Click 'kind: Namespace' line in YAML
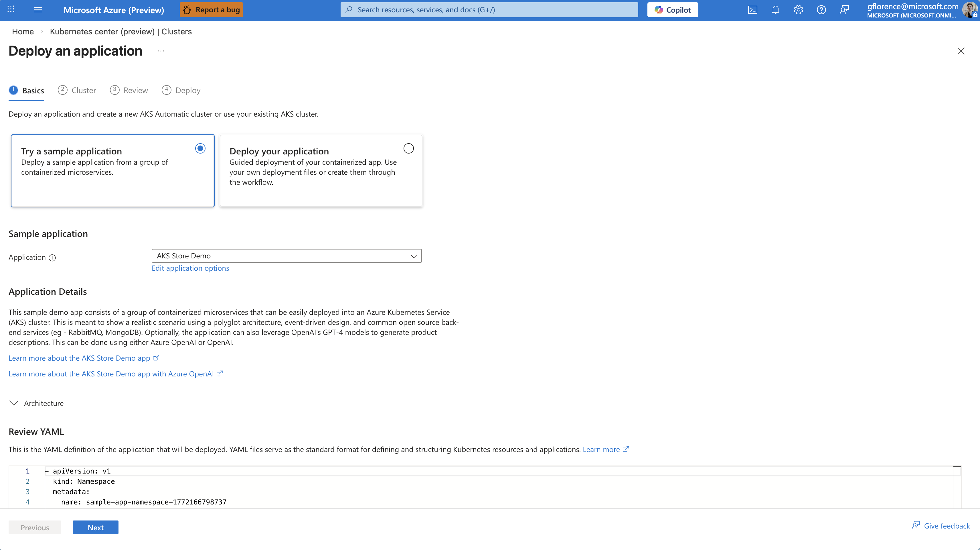 (x=84, y=482)
